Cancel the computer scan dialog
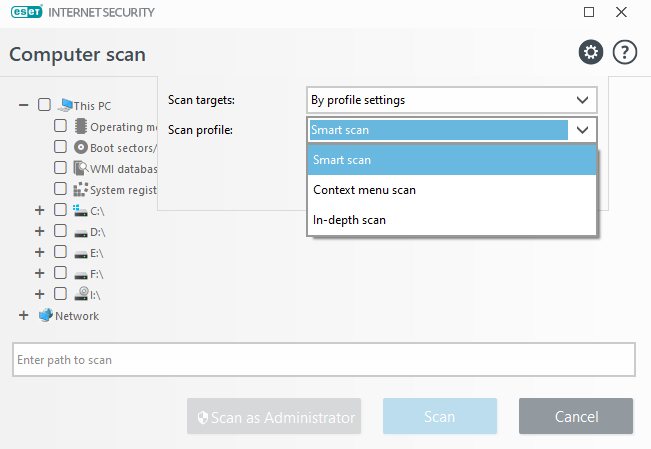The width and height of the screenshot is (651, 449). click(x=576, y=416)
